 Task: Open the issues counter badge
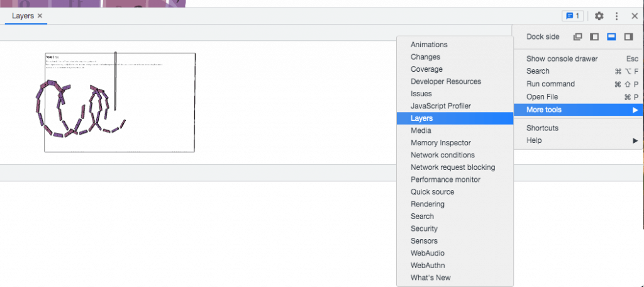pos(572,16)
